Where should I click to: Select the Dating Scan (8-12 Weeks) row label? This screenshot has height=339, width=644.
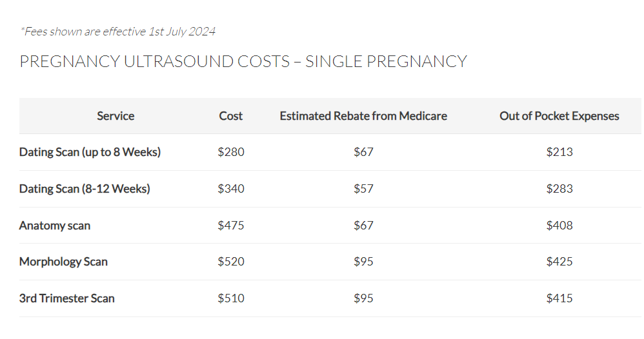[x=85, y=189]
